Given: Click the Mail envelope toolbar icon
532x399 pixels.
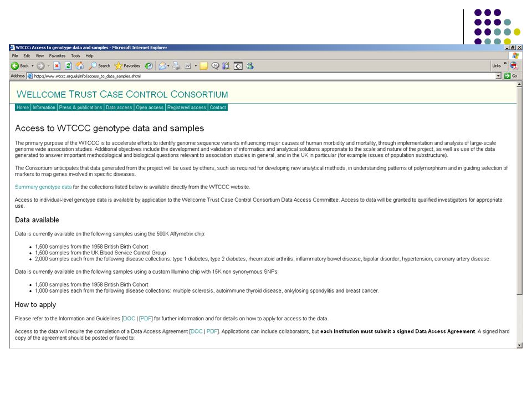Looking at the screenshot, I should tap(162, 66).
